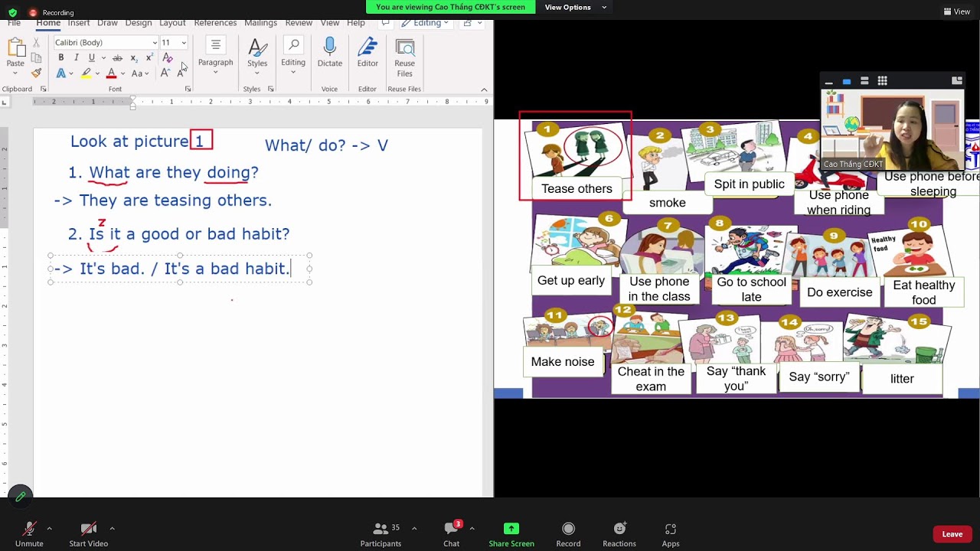
Task: Open the Review tab
Action: tap(299, 23)
